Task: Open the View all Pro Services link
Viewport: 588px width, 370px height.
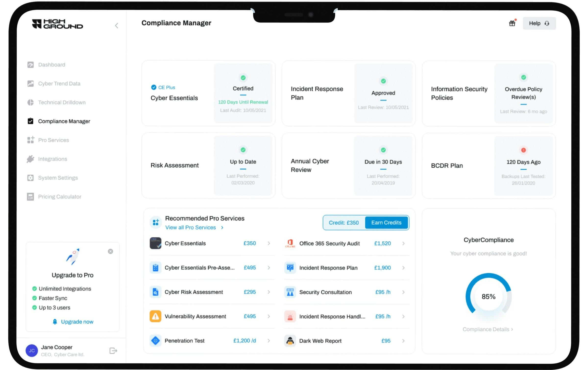Action: tap(191, 227)
